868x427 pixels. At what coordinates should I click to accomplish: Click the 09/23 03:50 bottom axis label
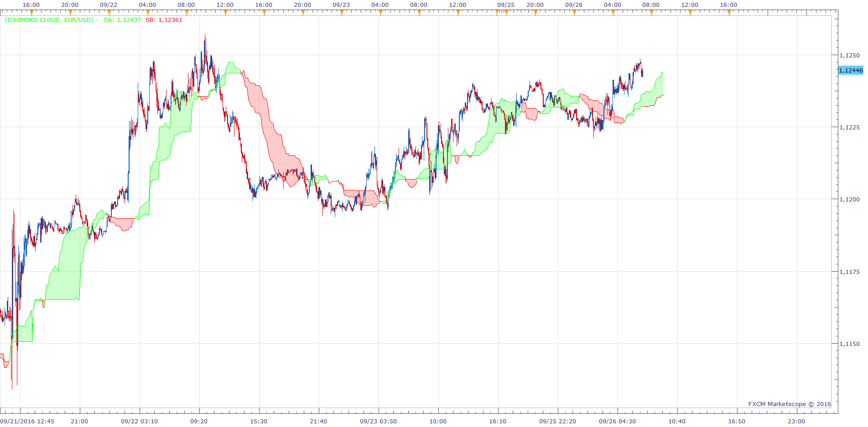pos(378,421)
